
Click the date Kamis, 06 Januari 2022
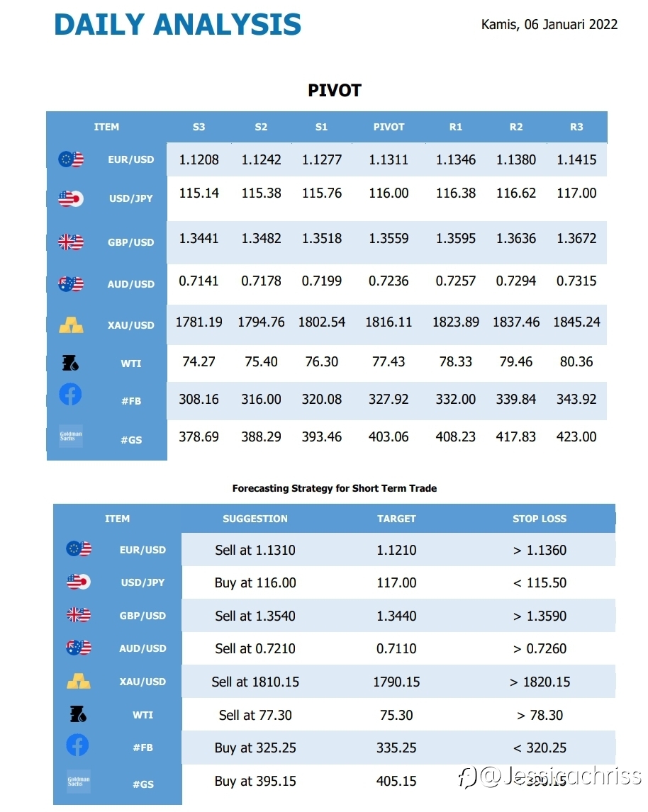point(549,24)
